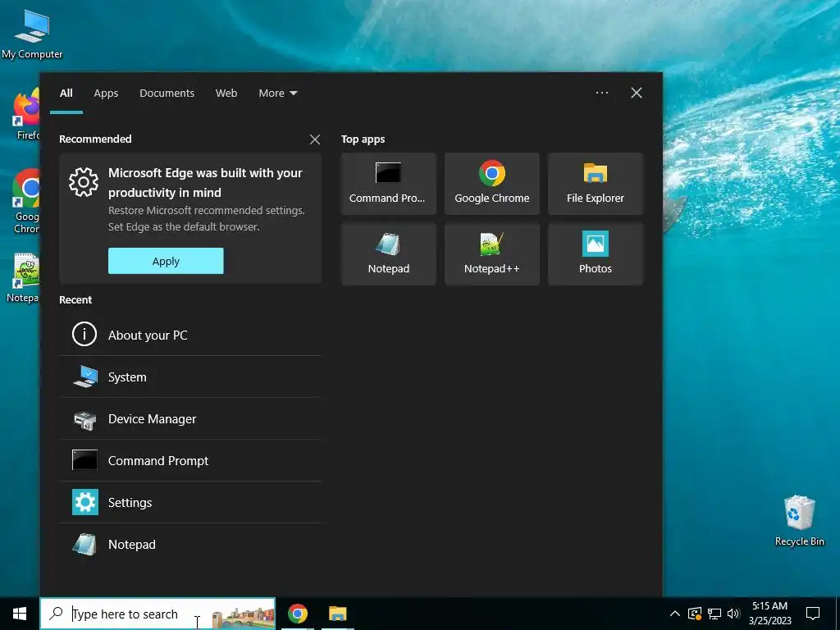840x630 pixels.
Task: Click the gear icon in Recommended card
Action: point(84,182)
